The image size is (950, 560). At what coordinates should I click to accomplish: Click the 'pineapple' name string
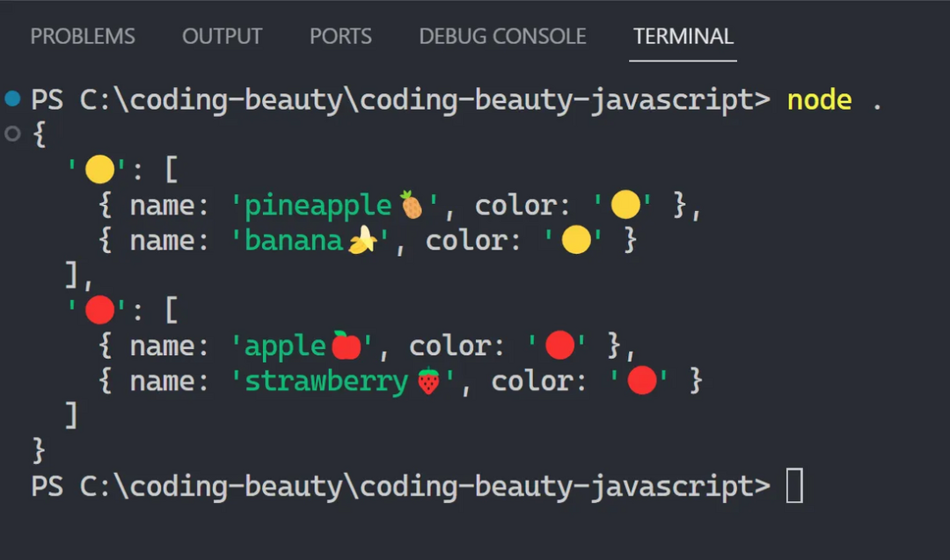click(x=318, y=206)
